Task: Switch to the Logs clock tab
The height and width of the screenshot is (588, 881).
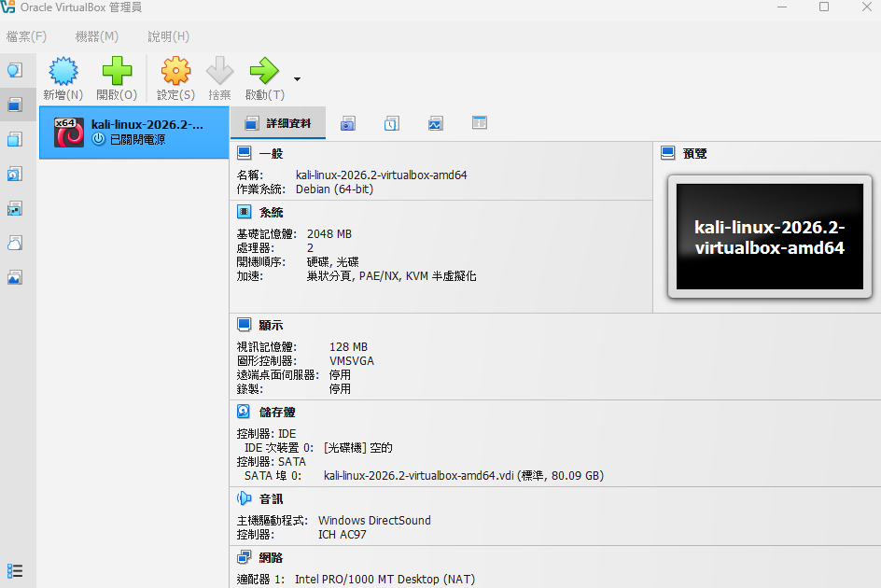Action: [392, 123]
